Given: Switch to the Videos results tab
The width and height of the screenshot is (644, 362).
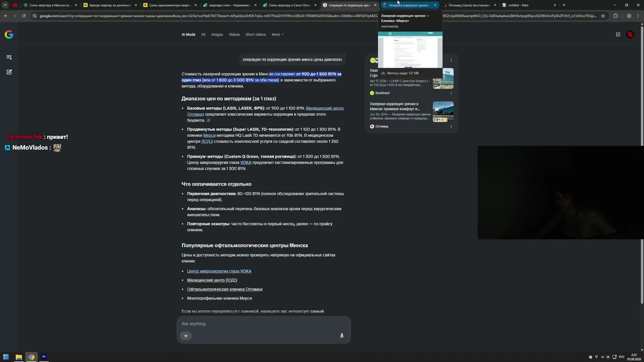Looking at the screenshot, I should [x=234, y=35].
